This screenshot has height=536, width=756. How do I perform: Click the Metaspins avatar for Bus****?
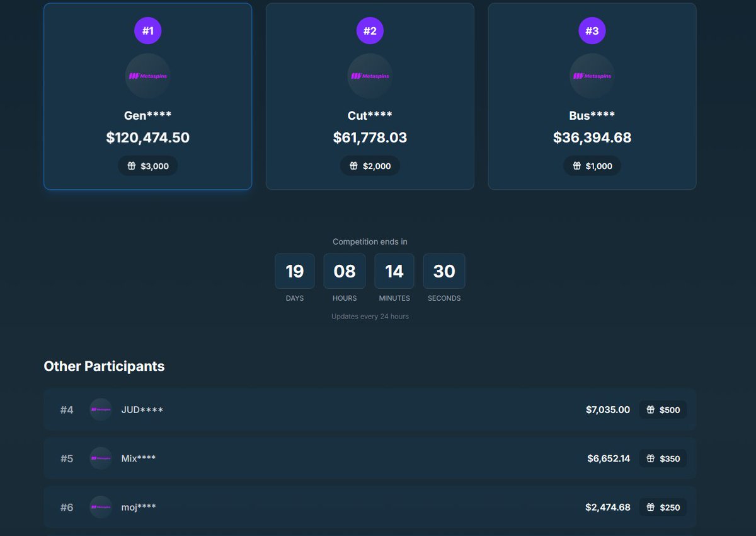[592, 76]
